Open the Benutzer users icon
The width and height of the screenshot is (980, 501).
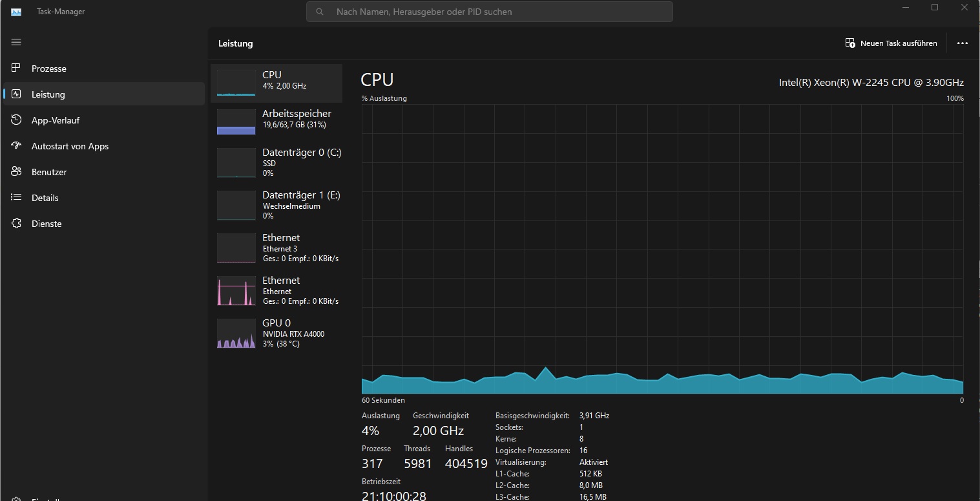pos(17,171)
